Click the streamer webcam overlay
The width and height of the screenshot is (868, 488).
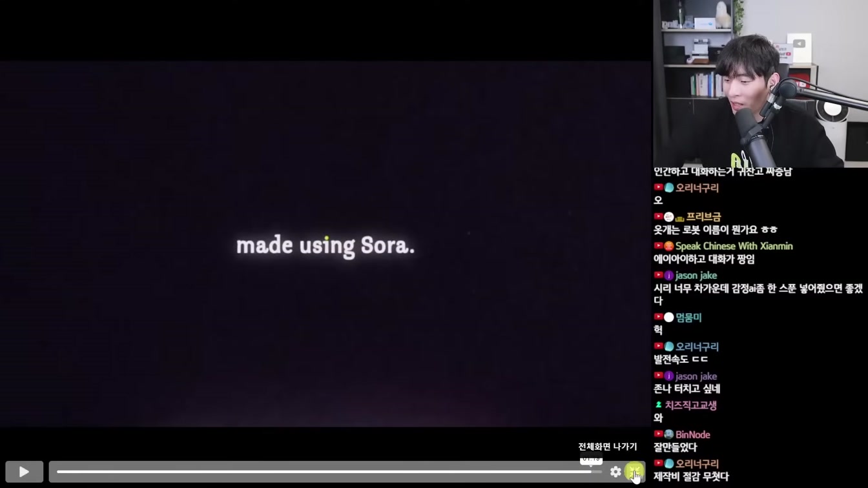tap(760, 83)
